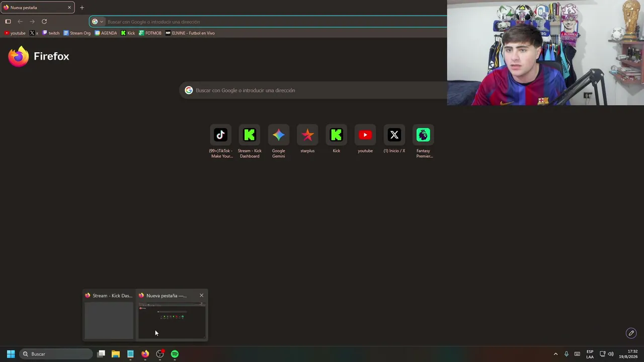Go forward to the next page

coord(32,22)
